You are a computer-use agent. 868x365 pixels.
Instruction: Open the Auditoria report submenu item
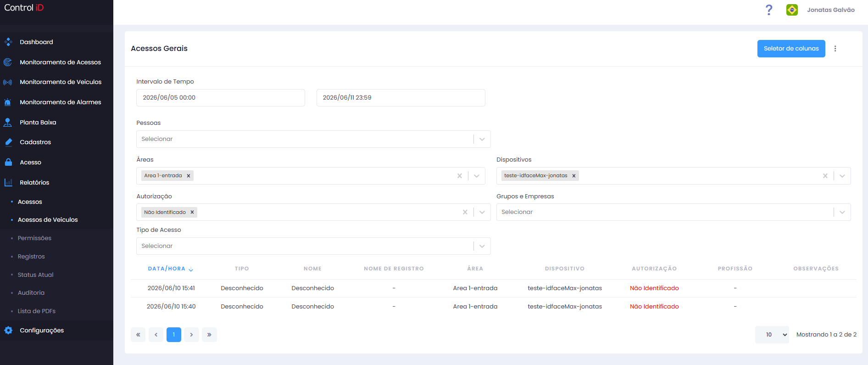coord(31,293)
